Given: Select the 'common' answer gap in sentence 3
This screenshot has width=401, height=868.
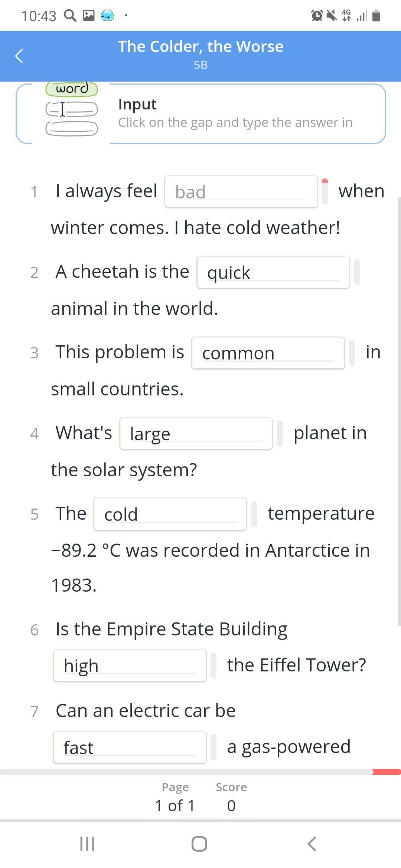Looking at the screenshot, I should pyautogui.click(x=268, y=353).
